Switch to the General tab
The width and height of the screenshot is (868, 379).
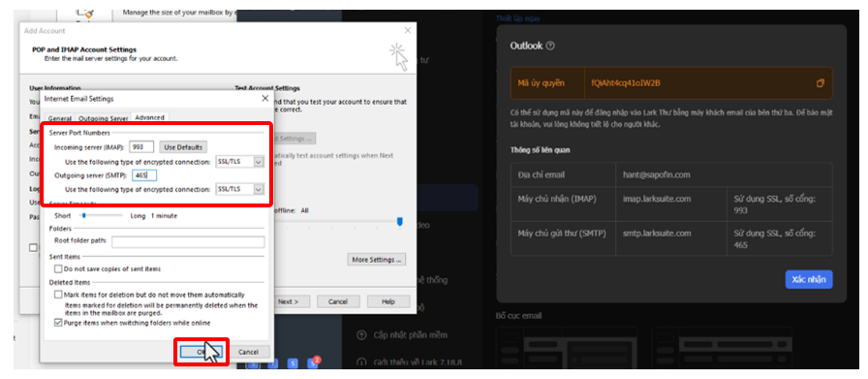[x=60, y=118]
